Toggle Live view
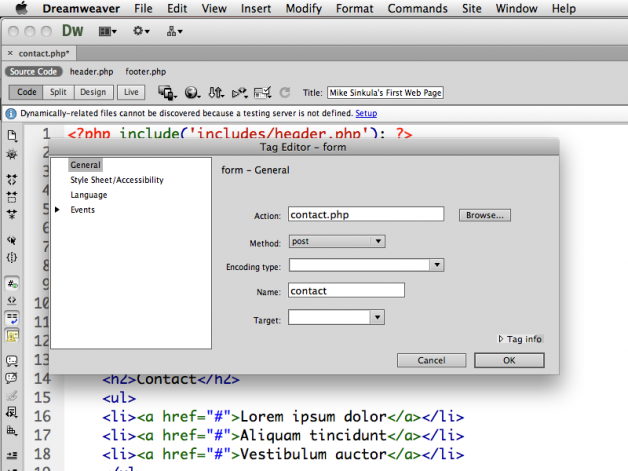Screen dimensions: 628x471 [x=131, y=92]
